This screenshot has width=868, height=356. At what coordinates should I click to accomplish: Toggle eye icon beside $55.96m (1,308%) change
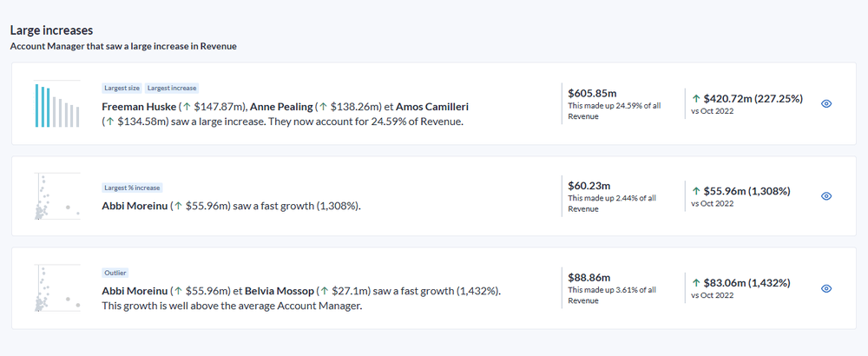(825, 196)
